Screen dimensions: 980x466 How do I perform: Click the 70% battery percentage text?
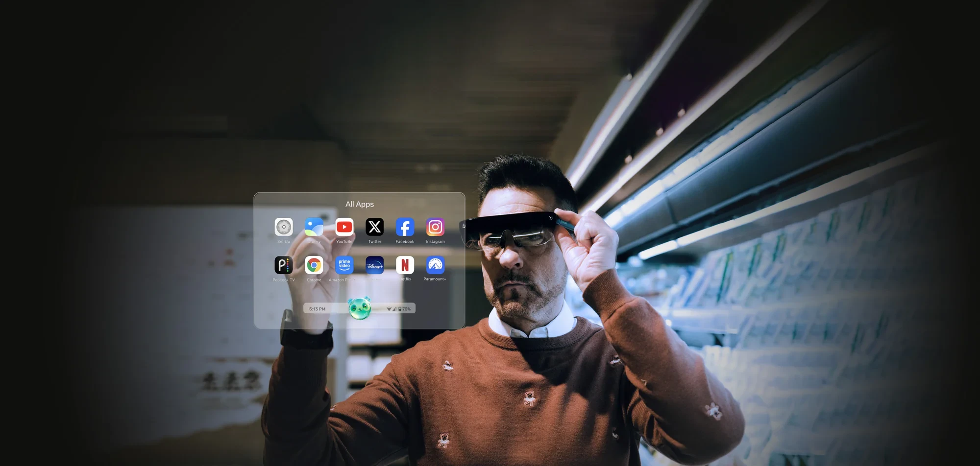click(407, 309)
